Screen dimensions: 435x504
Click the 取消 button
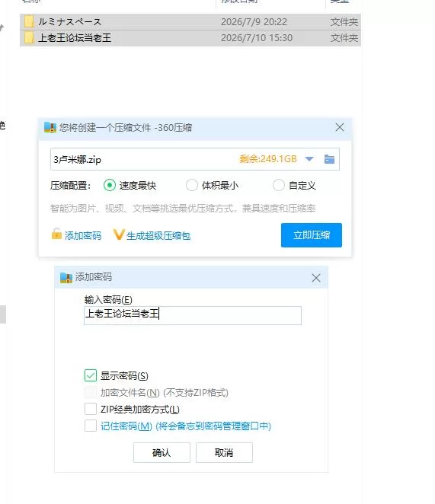(224, 452)
